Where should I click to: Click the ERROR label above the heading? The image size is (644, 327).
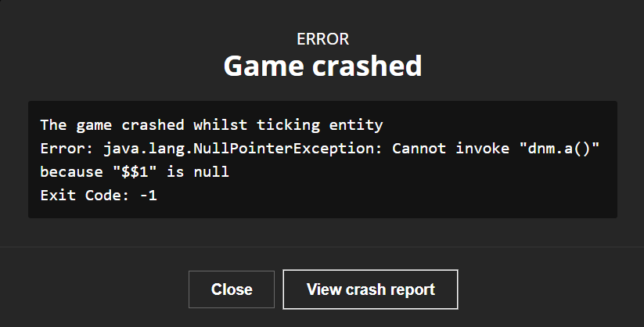click(322, 39)
